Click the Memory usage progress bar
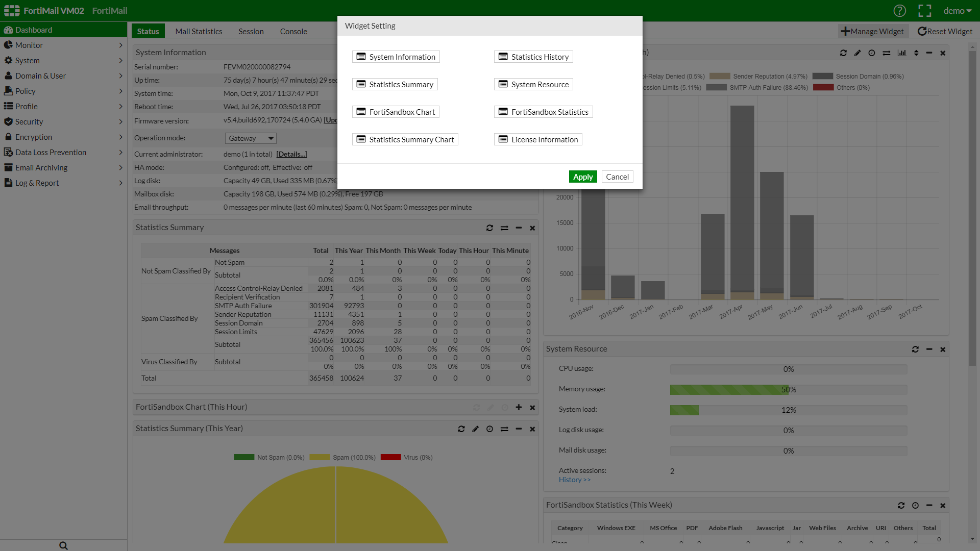The height and width of the screenshot is (551, 980). tap(788, 390)
